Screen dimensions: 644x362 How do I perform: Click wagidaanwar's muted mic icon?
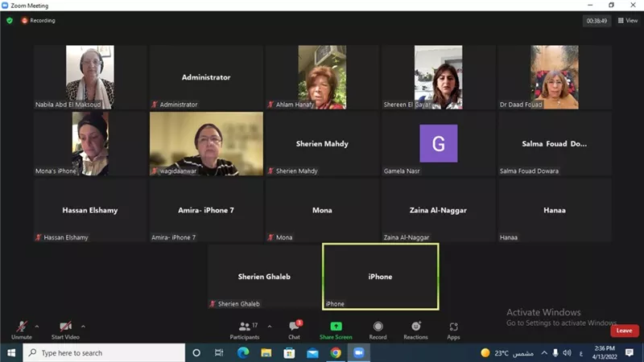coord(155,171)
